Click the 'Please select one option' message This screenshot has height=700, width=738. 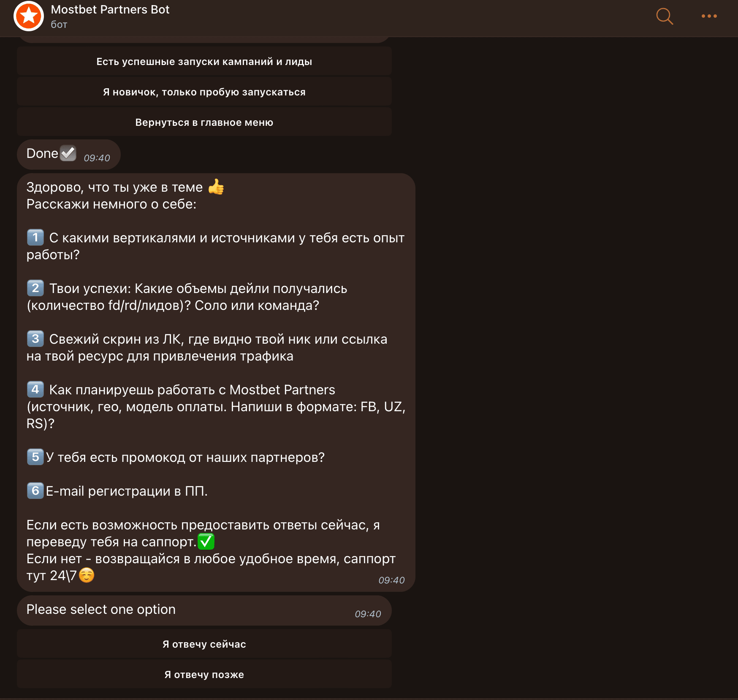coord(204,610)
